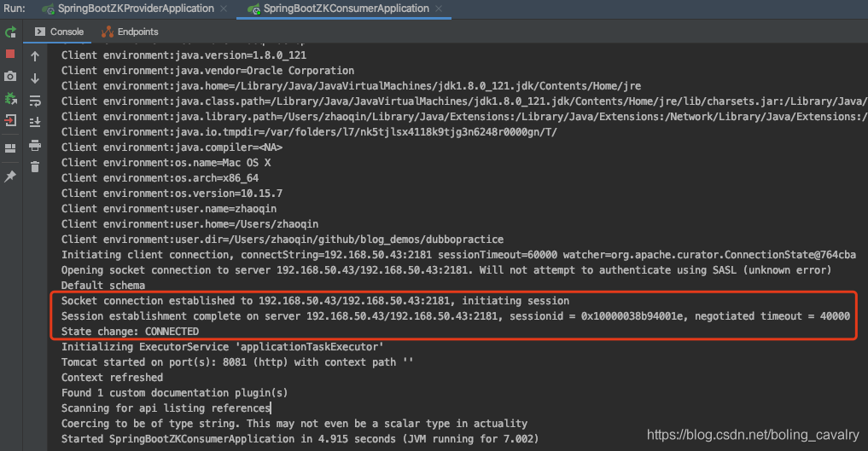Click the 'Client environment:user.name=zhaoqin' line

coord(169,208)
